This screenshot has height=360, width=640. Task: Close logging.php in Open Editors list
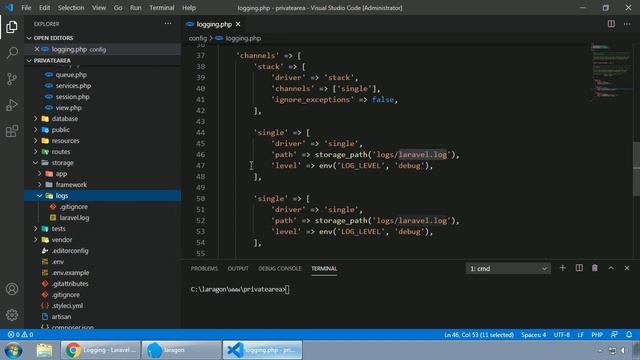37,49
